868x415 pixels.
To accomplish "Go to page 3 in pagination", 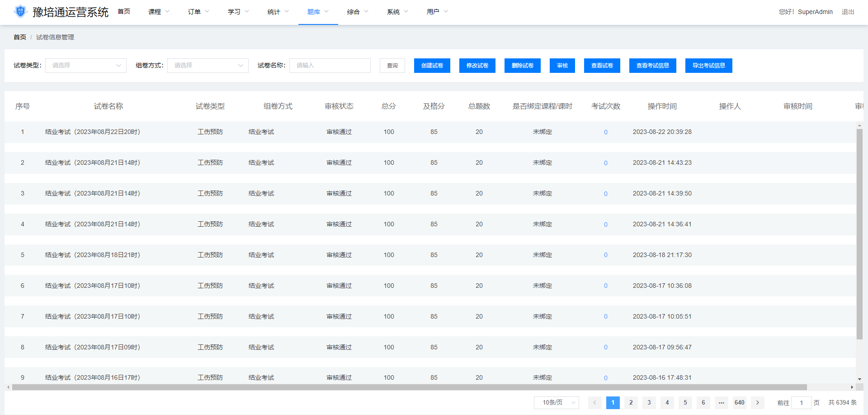I will 649,402.
